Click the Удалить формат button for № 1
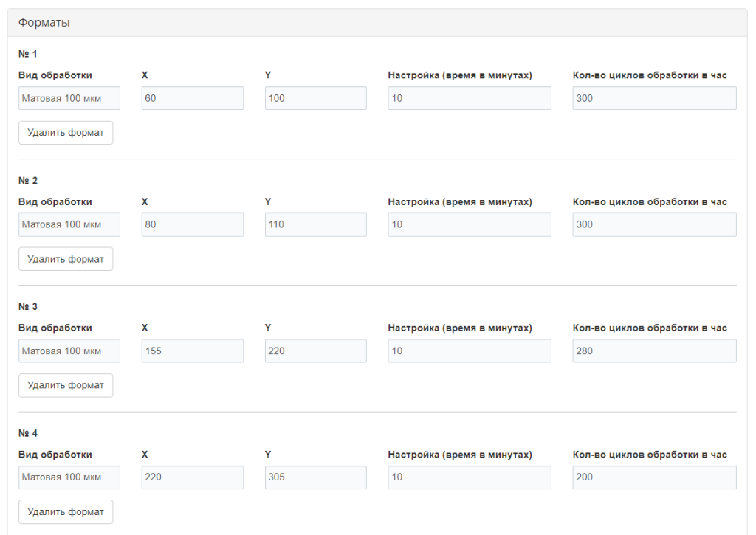Screen dimensions: 756x535 point(66,133)
